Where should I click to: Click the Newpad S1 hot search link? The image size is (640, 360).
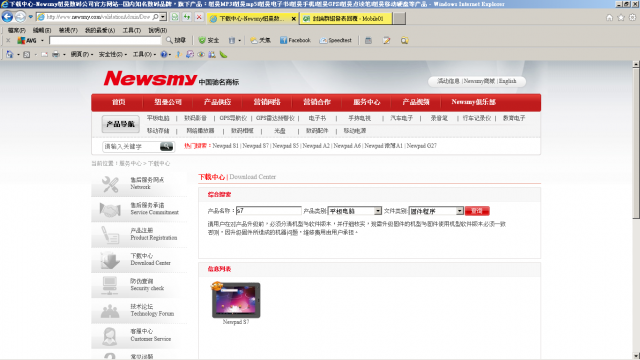[225, 146]
